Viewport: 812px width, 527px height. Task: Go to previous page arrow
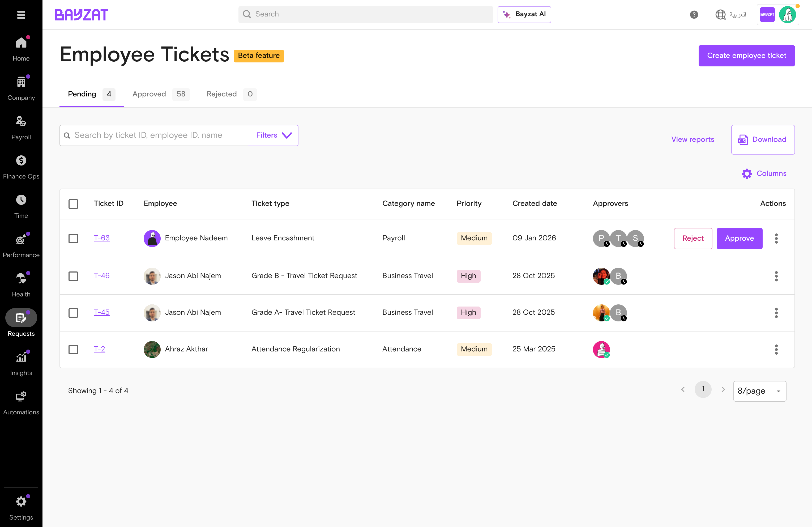(x=683, y=389)
